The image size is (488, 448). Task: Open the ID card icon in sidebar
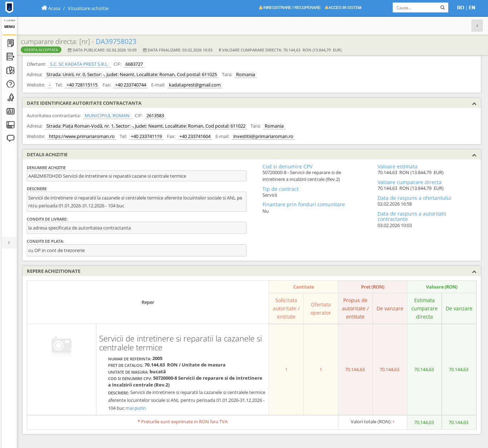[x=10, y=111]
